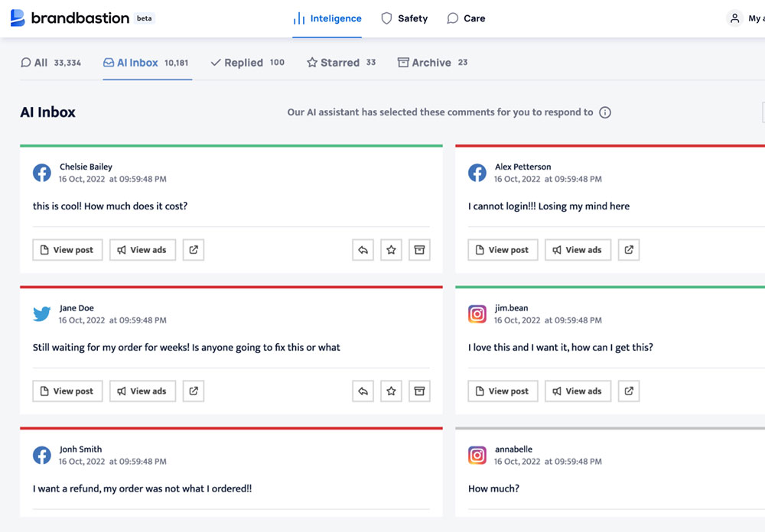View post for Chelsie Bailey's comment

point(68,250)
